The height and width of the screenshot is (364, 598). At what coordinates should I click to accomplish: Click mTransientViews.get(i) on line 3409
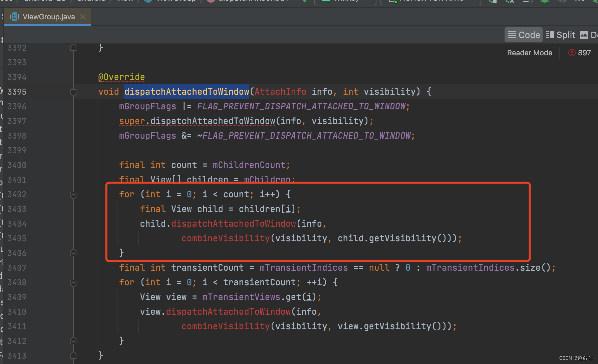pos(259,297)
